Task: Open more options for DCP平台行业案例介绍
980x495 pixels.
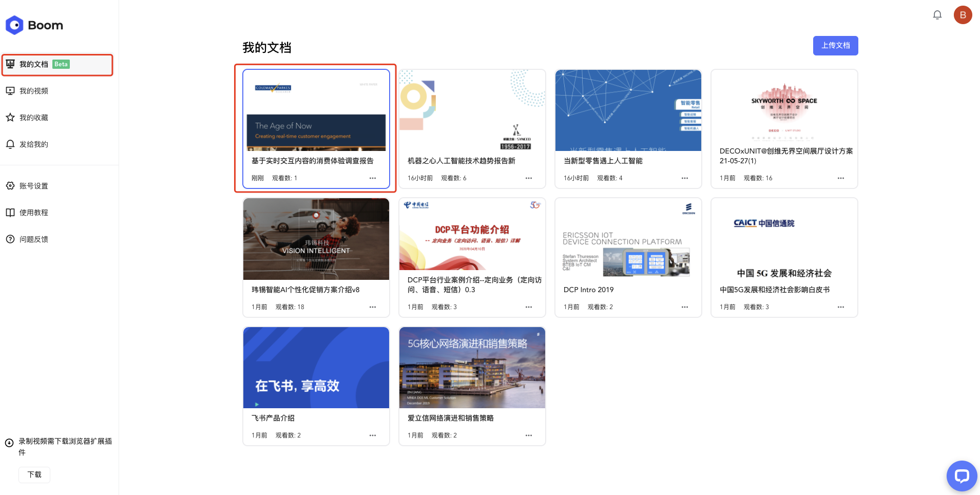Action: 529,307
